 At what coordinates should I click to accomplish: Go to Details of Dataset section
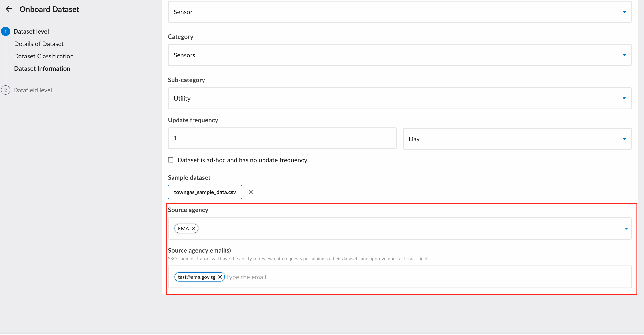click(x=39, y=44)
